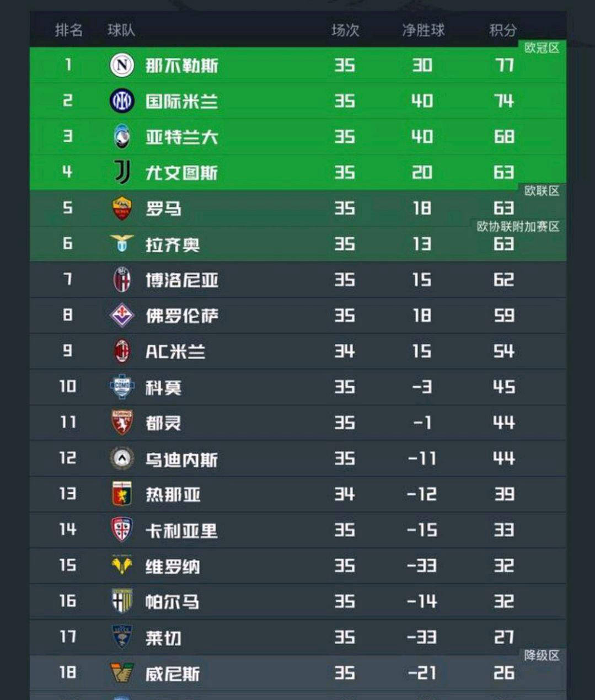Select the Fiorentina purple lily icon
This screenshot has width=595, height=700.
point(122,316)
